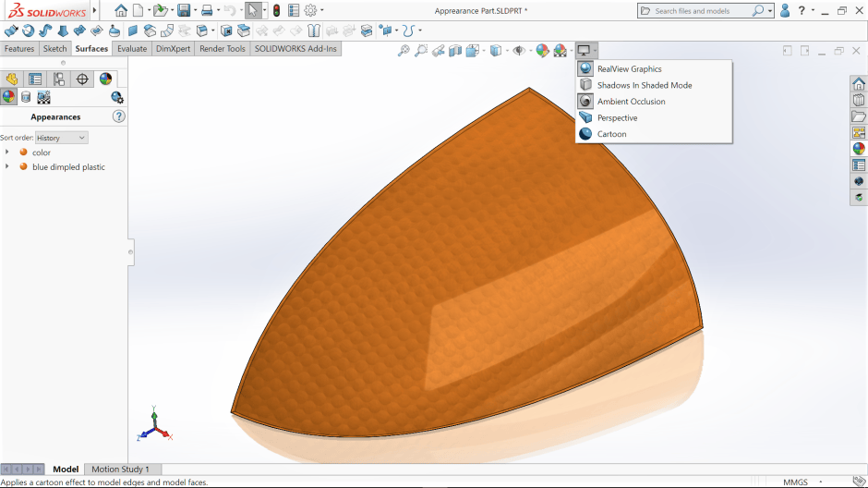Screen dimensions: 868x488
Task: Open Display Manager options gear-sphere icon
Action: click(x=116, y=97)
